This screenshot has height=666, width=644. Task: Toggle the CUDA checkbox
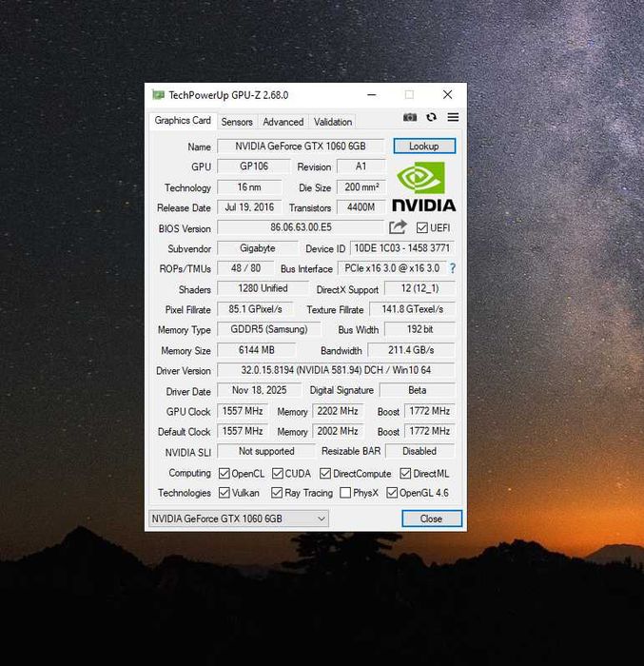(278, 474)
